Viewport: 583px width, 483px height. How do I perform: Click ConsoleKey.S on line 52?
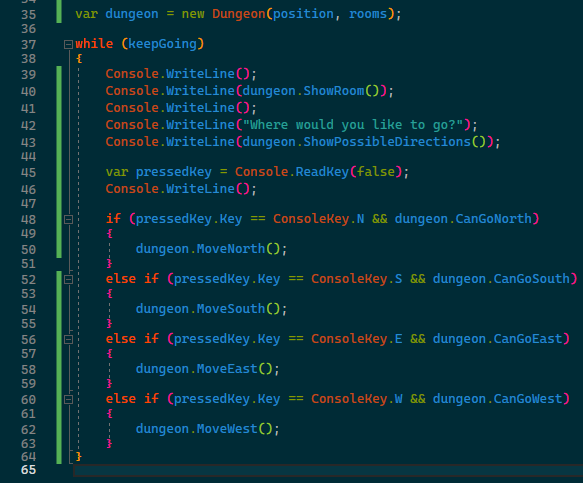coord(357,279)
